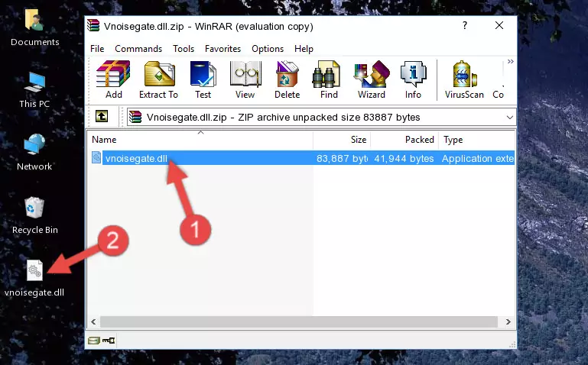The height and width of the screenshot is (365, 588).
Task: Open the Options menu
Action: pyautogui.click(x=268, y=49)
